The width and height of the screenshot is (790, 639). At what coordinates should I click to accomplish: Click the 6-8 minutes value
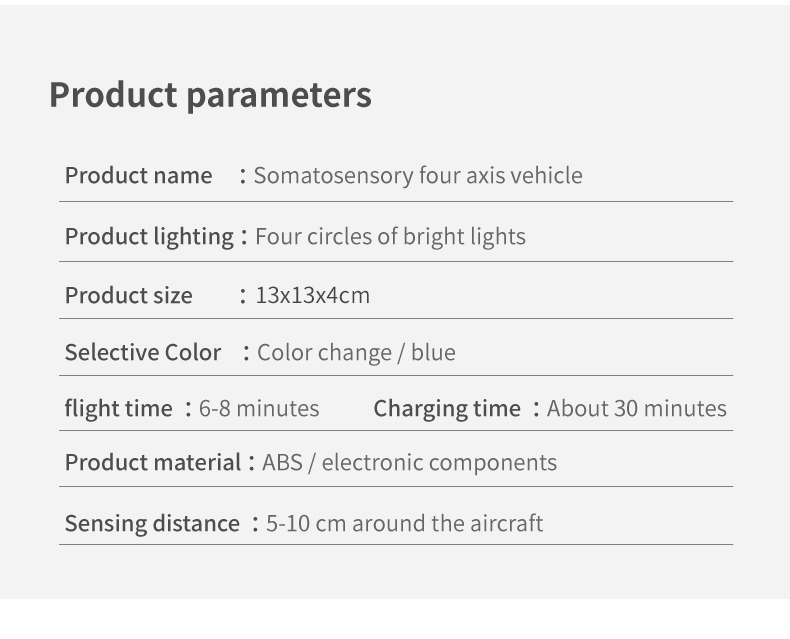coord(259,409)
